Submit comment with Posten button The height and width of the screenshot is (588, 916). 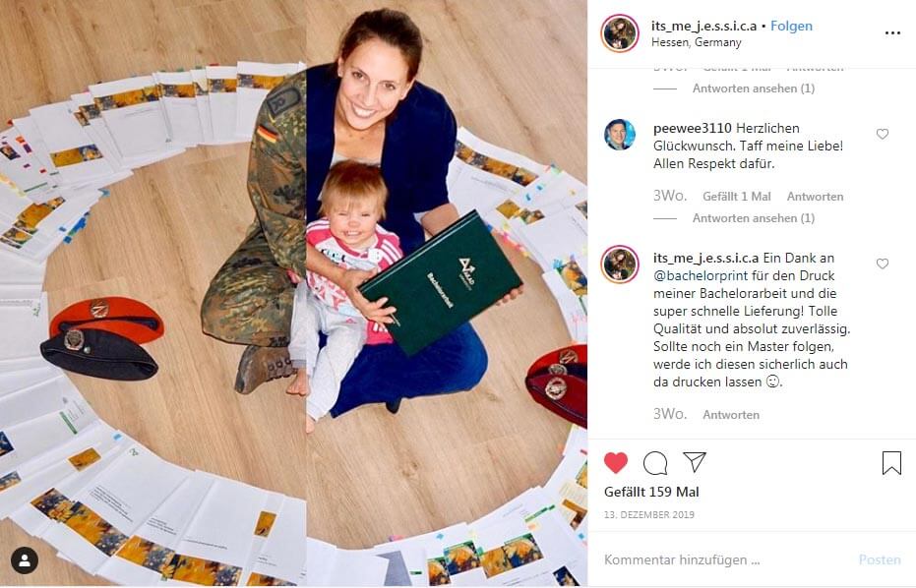pyautogui.click(x=880, y=559)
